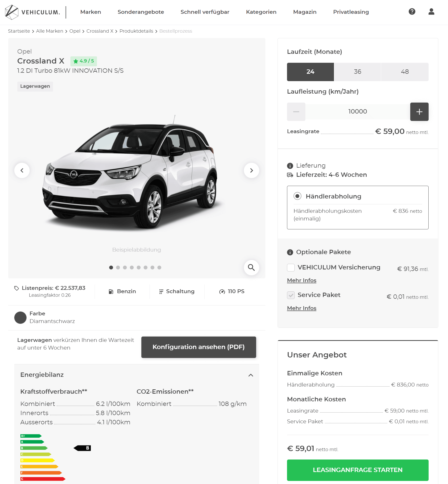Enable the VEHICULUM Versicherung checkbox
The width and height of the screenshot is (448, 484).
(x=291, y=268)
